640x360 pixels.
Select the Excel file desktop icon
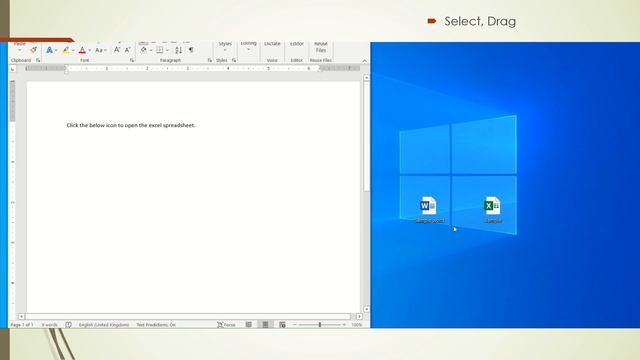493,209
